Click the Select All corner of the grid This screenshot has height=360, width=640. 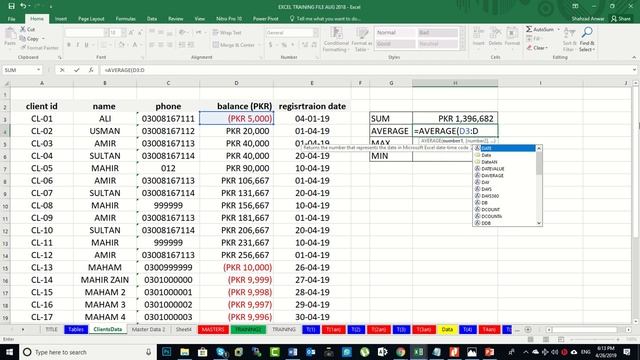(6, 83)
